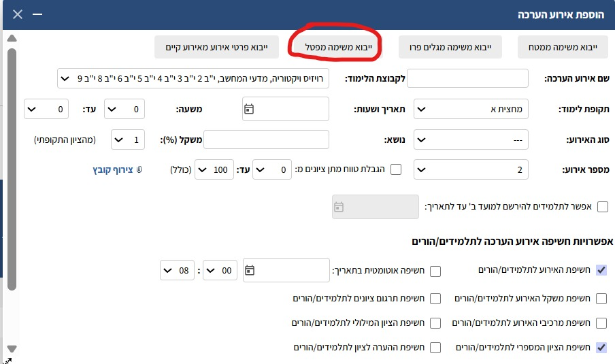
Task: Open מספר אירוע dropdown showing 2
Action: pos(471,169)
